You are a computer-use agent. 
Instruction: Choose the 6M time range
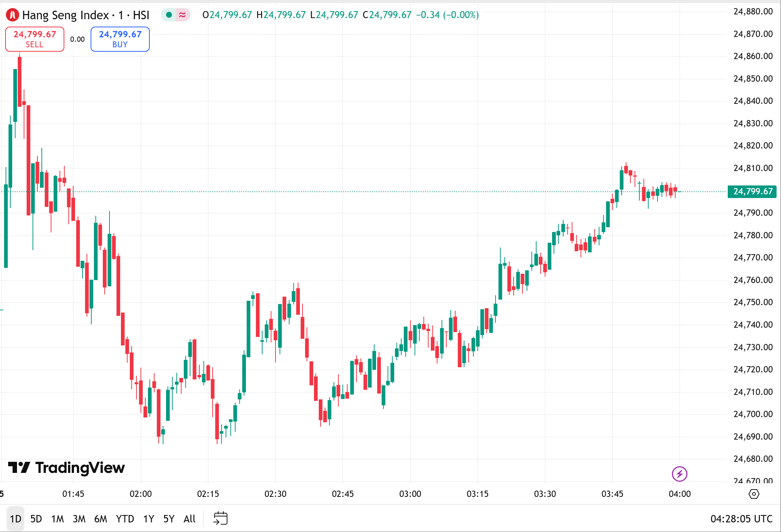tap(101, 519)
